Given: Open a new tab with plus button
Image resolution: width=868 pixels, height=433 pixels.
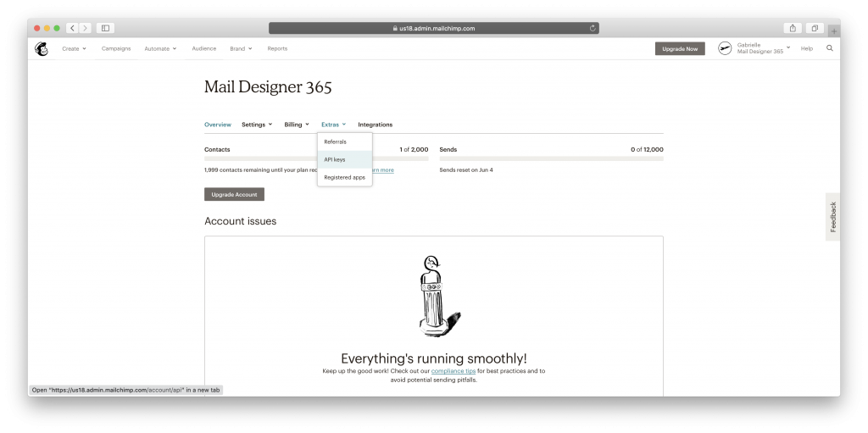Looking at the screenshot, I should point(834,31).
